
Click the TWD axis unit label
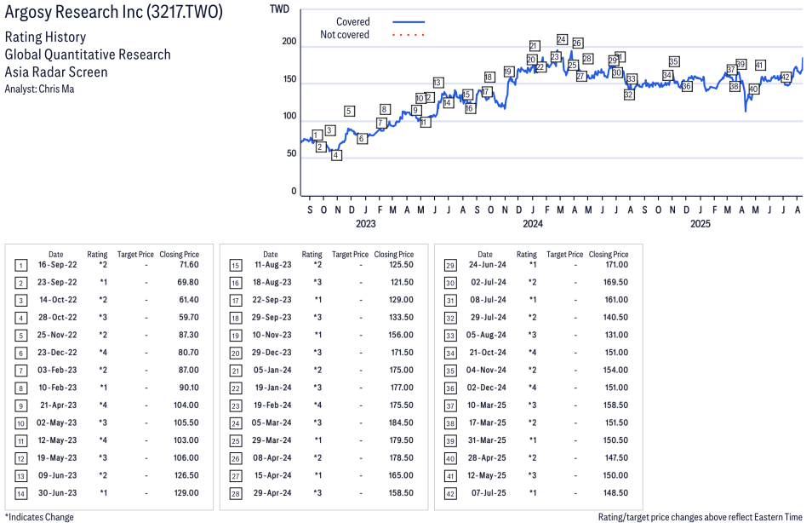point(279,9)
